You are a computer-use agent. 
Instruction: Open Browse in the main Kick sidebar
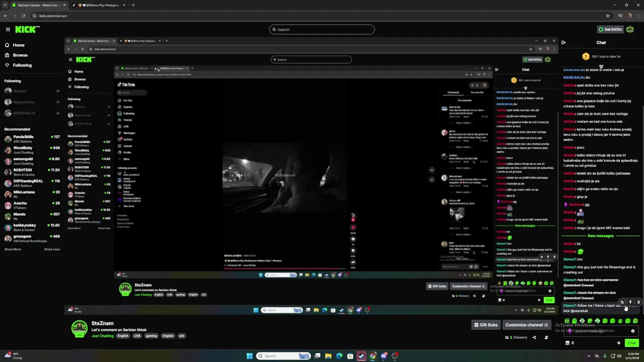20,55
